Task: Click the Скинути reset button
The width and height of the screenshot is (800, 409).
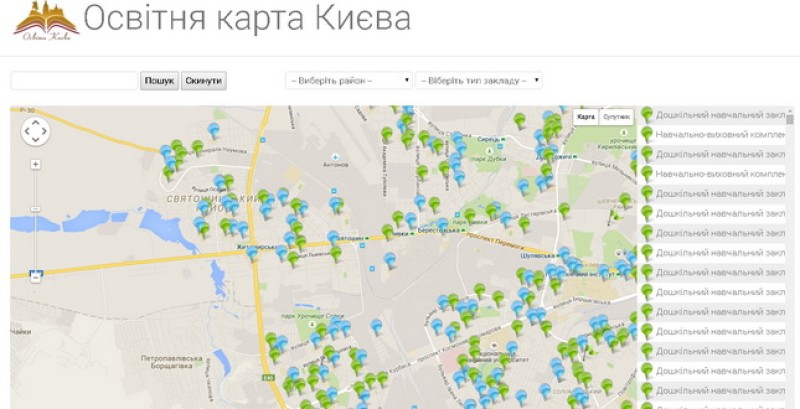Action: click(204, 81)
